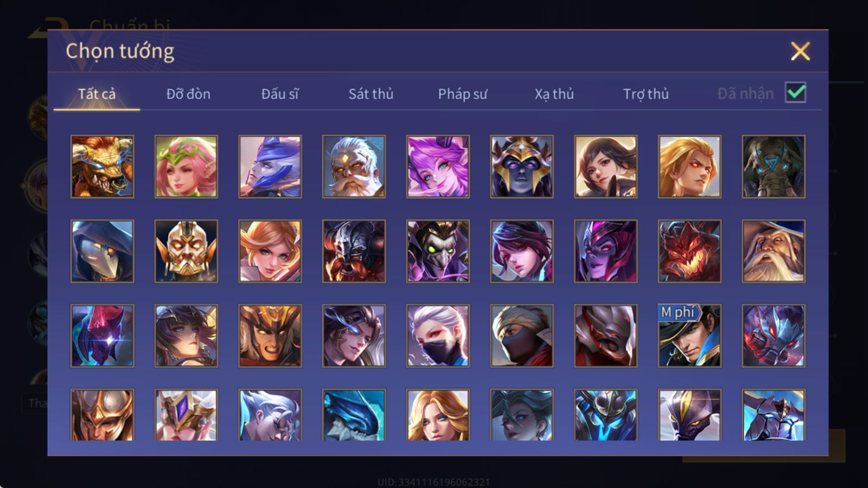Switch to the Xạ thủ tab
Screen dimensions: 868x488
tap(554, 94)
